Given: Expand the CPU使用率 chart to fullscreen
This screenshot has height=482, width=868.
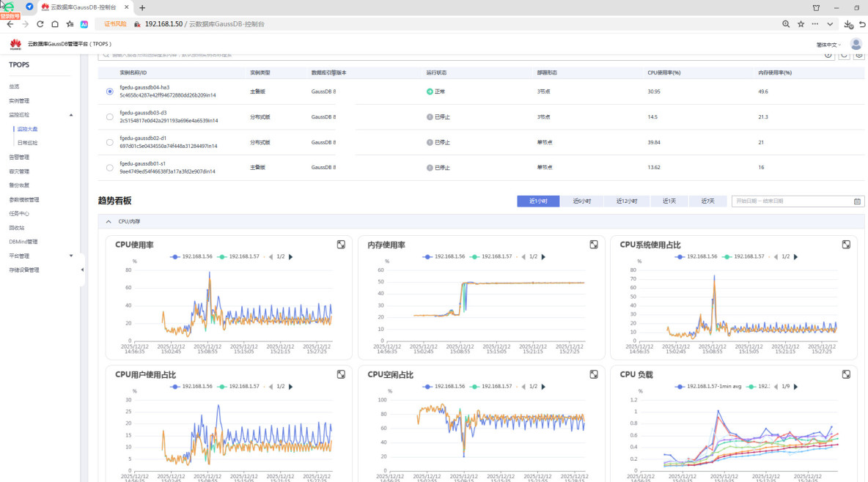Looking at the screenshot, I should (x=341, y=245).
